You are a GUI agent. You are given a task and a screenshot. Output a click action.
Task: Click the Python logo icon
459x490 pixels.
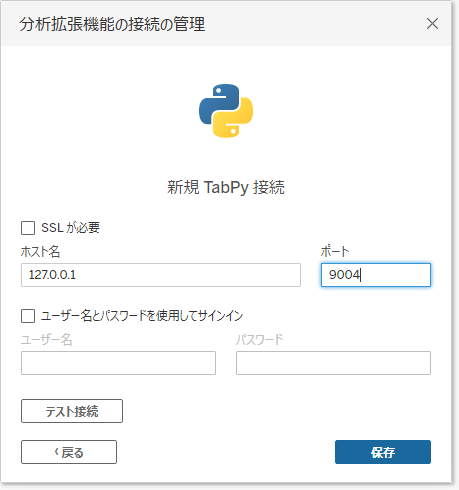pyautogui.click(x=226, y=111)
